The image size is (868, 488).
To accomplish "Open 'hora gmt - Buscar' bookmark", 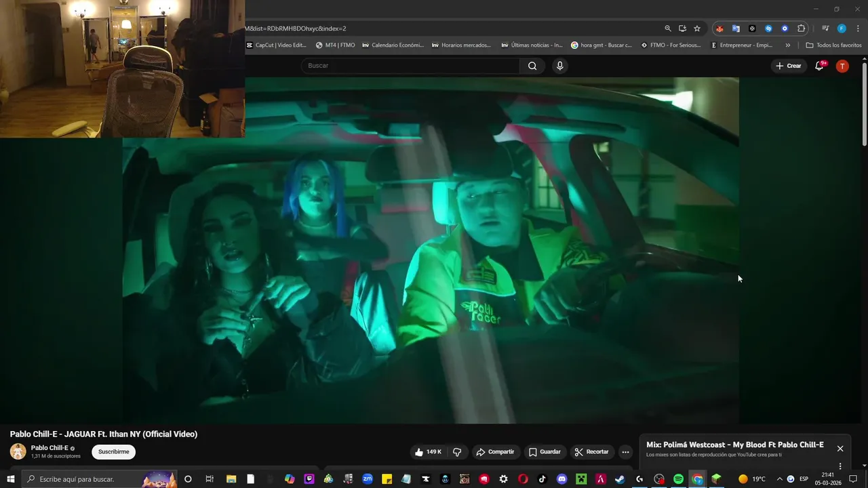I will tap(602, 45).
